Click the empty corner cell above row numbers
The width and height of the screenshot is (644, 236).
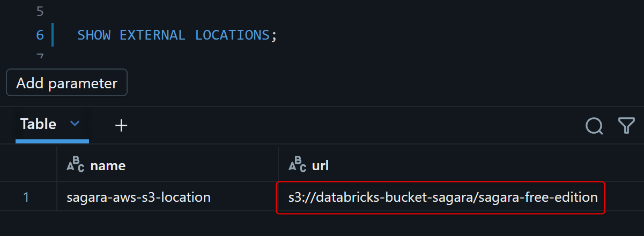(x=28, y=166)
